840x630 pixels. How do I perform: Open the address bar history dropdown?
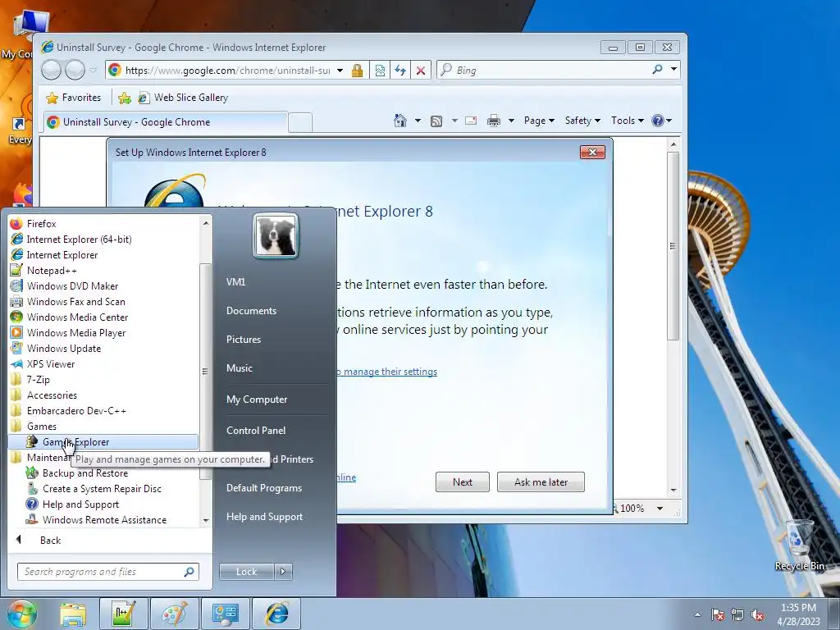tap(340, 71)
